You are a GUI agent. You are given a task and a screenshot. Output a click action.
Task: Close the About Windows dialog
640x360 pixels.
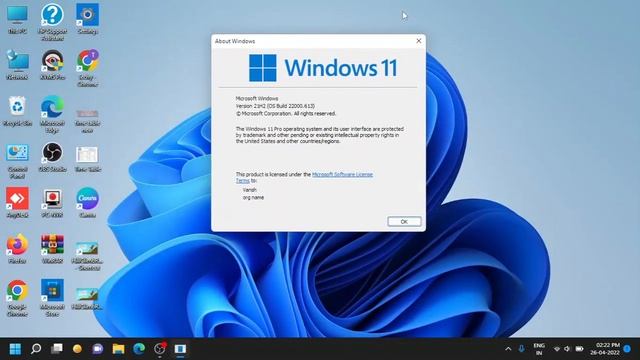click(418, 41)
